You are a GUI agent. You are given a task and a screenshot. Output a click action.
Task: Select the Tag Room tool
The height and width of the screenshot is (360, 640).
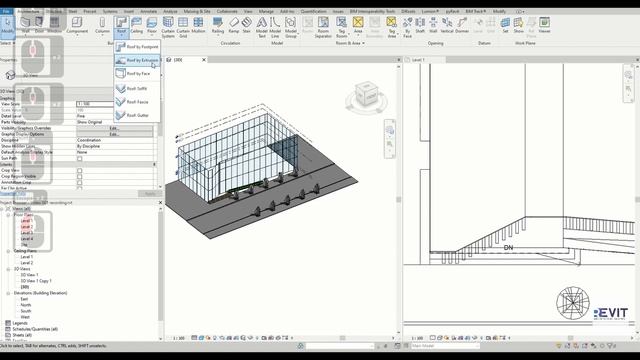click(342, 27)
